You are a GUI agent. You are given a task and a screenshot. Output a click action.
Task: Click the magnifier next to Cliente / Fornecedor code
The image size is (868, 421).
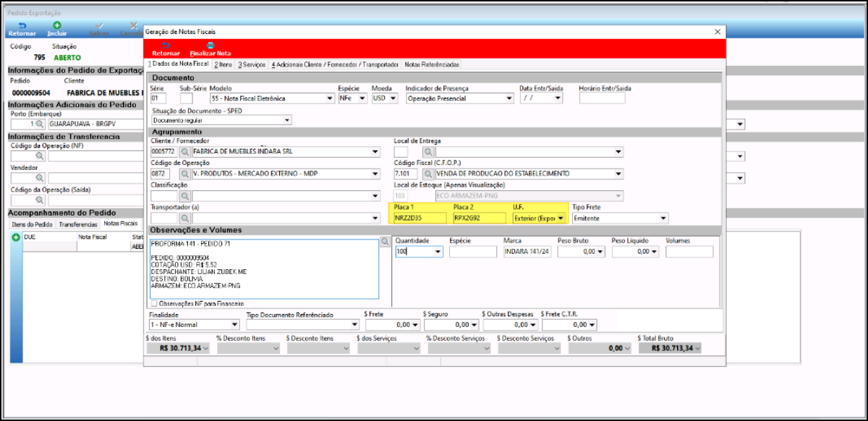click(x=185, y=152)
